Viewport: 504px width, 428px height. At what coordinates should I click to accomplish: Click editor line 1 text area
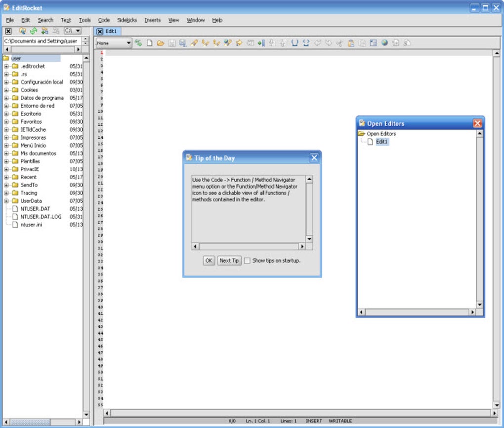[x=298, y=53]
